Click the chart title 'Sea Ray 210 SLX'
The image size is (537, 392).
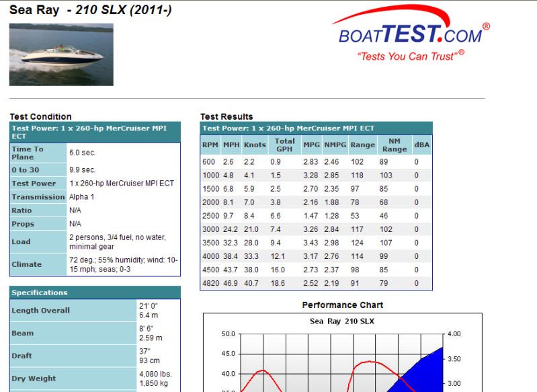point(342,321)
